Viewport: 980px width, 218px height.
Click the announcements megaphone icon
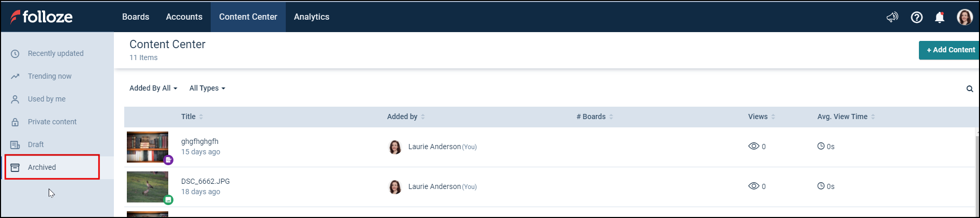point(892,17)
